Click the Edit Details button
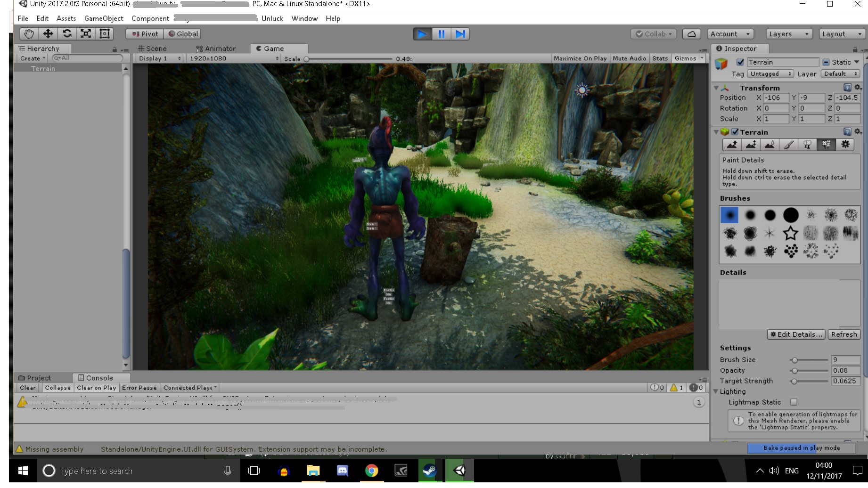 pos(796,334)
